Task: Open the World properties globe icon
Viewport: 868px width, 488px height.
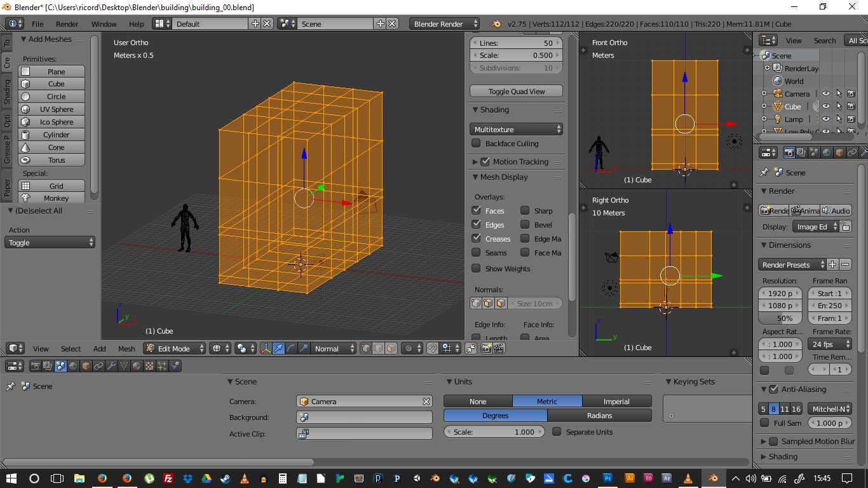Action: pos(73,366)
